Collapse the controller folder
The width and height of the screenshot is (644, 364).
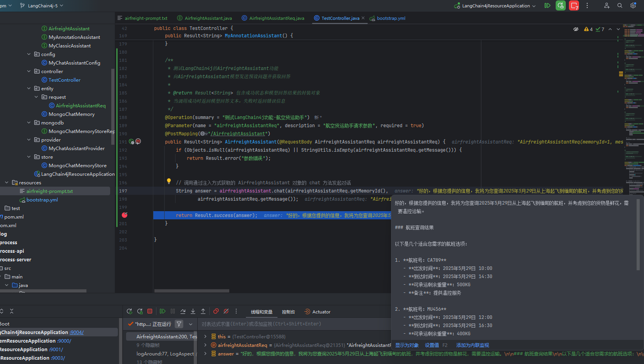29,71
